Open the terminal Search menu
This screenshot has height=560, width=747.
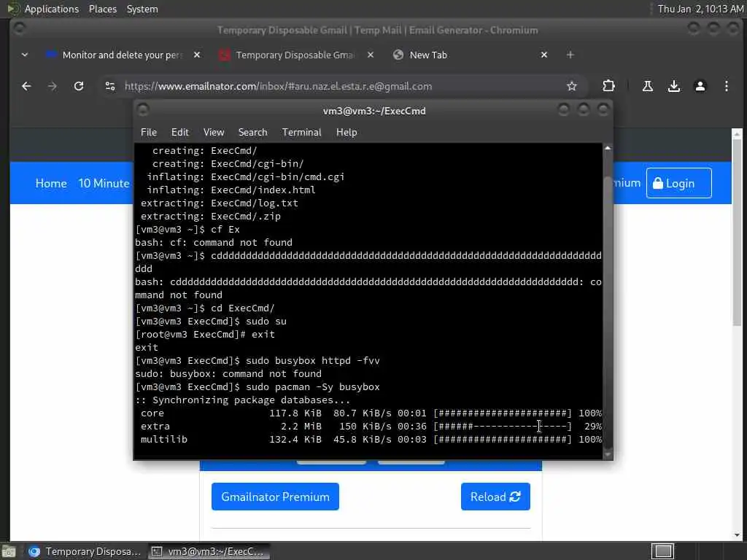pyautogui.click(x=252, y=133)
